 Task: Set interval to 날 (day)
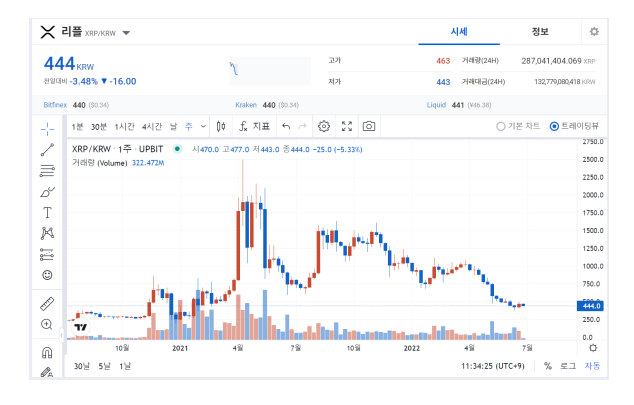coord(173,127)
